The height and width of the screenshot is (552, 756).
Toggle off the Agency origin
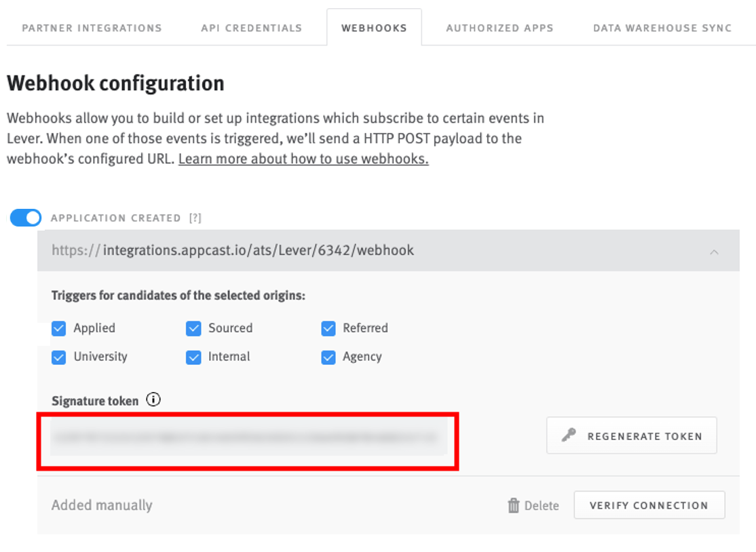[328, 357]
